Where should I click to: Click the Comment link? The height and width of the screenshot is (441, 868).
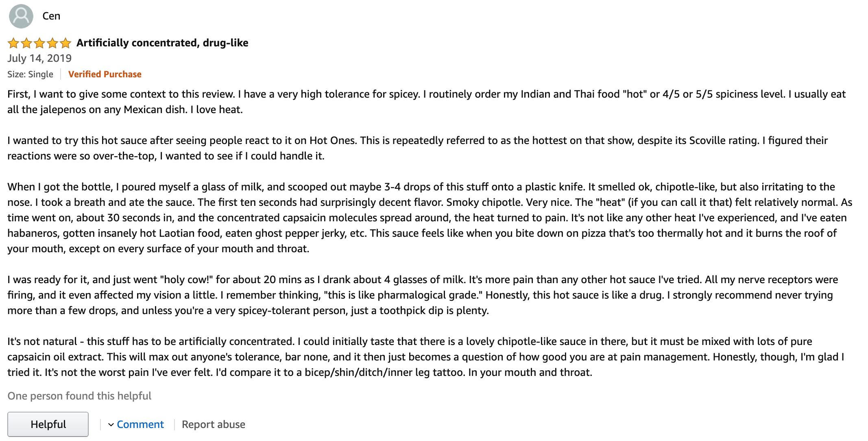click(140, 424)
